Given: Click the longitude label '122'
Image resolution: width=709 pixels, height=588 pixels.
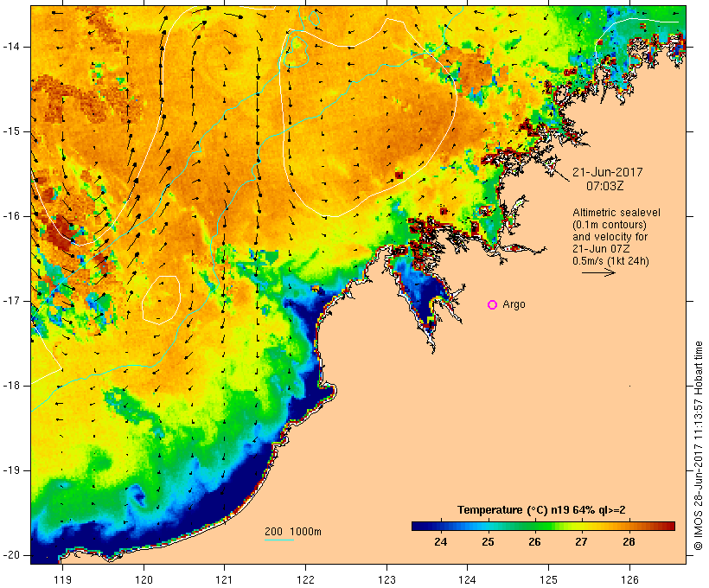Looking at the screenshot, I should [306, 579].
